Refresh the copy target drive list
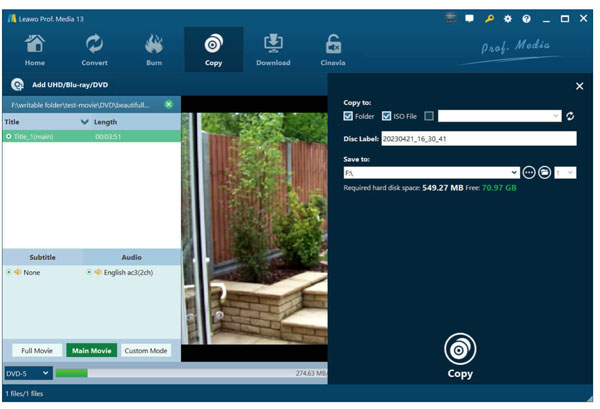Viewport: 600px width, 409px height. [x=570, y=116]
